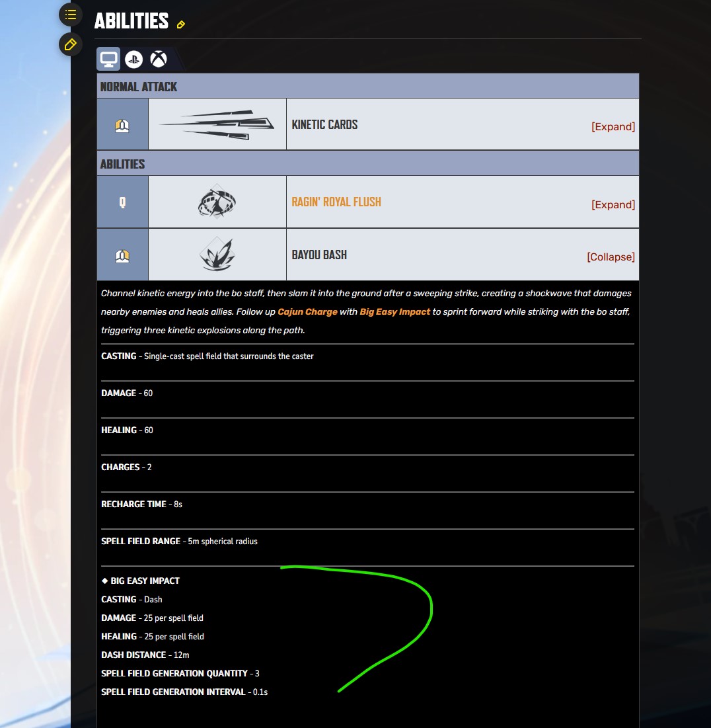Open the Ragin' Royal Flush link

(336, 202)
